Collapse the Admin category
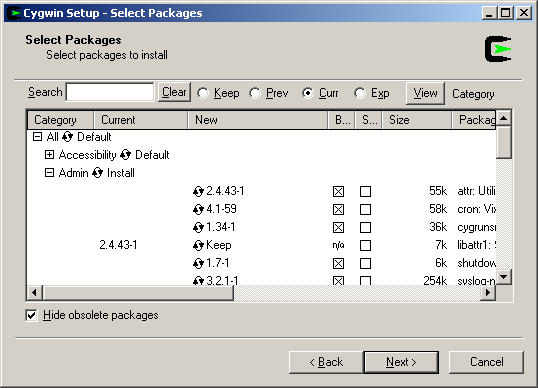Viewport: 538px width, 388px height. 49,172
